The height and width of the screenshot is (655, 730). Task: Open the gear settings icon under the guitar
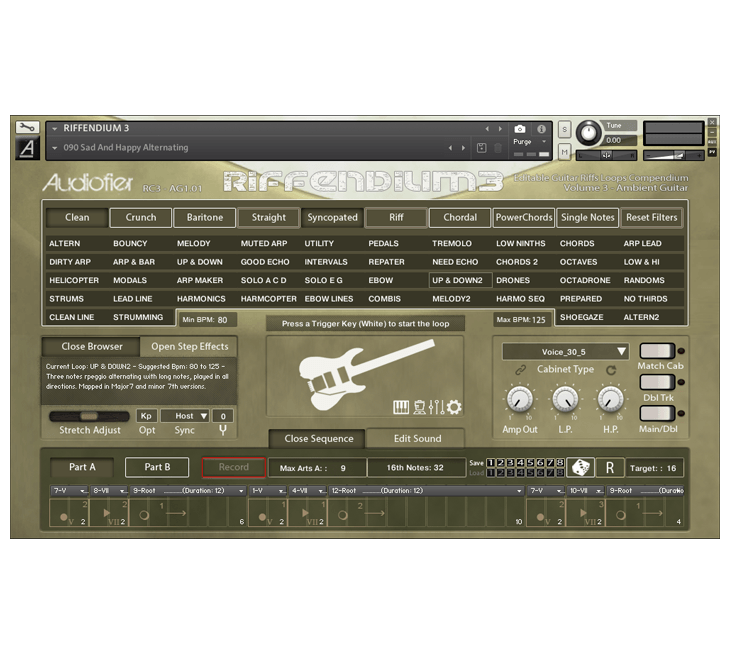tap(454, 407)
